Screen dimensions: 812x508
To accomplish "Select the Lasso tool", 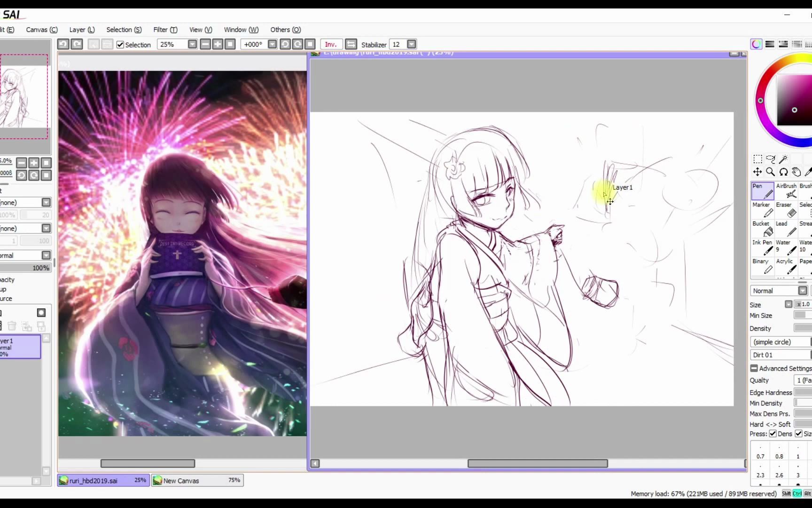I will coord(771,159).
